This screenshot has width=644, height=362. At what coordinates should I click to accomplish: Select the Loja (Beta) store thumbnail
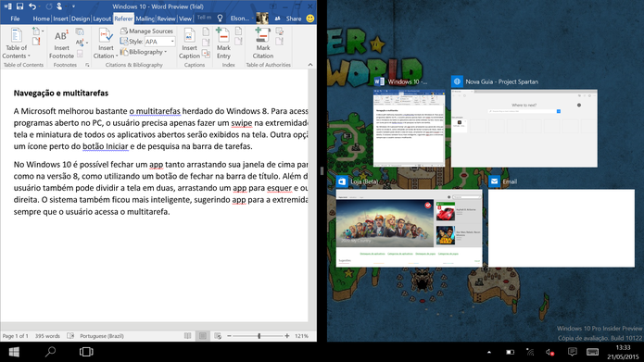tap(409, 228)
